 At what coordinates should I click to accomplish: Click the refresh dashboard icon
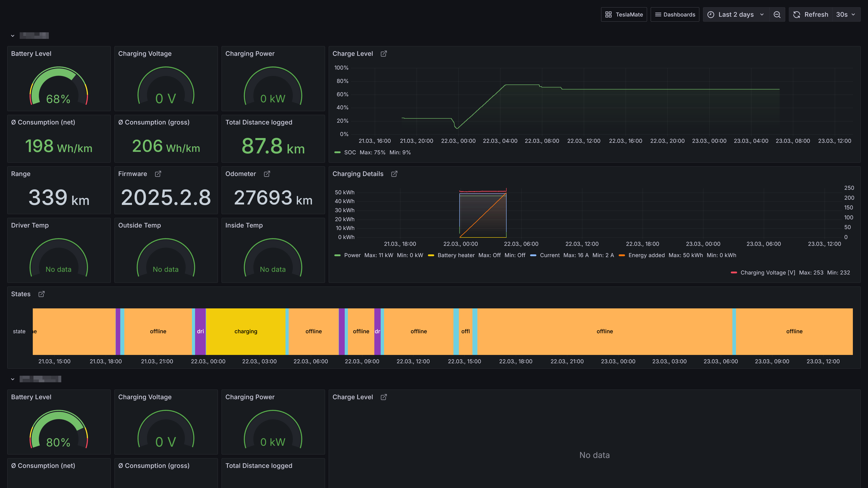pyautogui.click(x=797, y=14)
